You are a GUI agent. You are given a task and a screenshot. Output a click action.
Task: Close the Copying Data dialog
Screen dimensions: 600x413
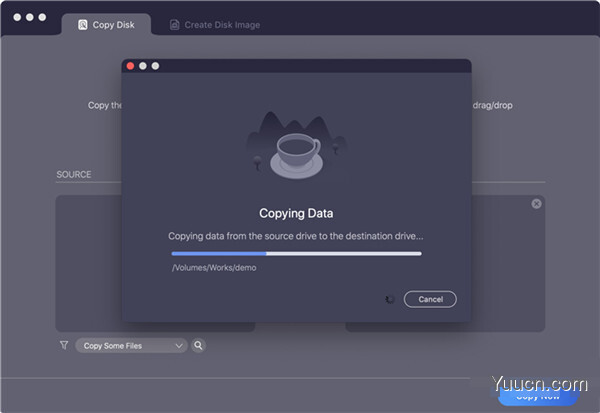click(130, 66)
